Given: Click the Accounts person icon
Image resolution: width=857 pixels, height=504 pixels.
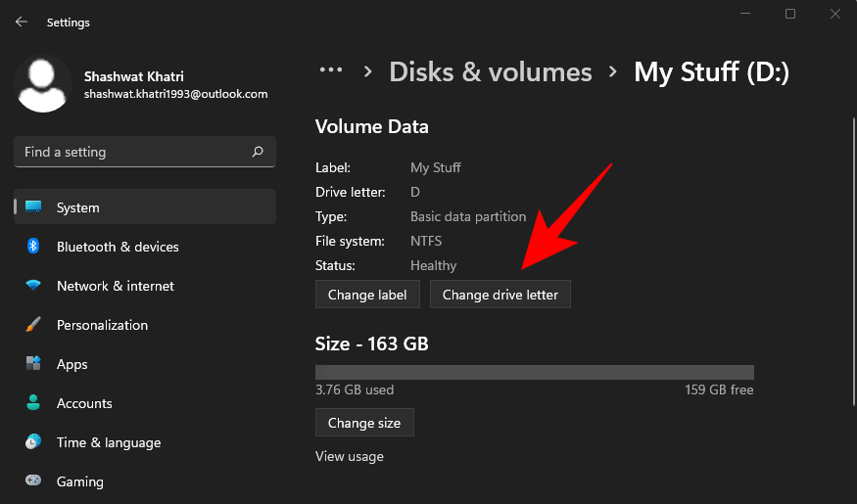Looking at the screenshot, I should click(33, 403).
